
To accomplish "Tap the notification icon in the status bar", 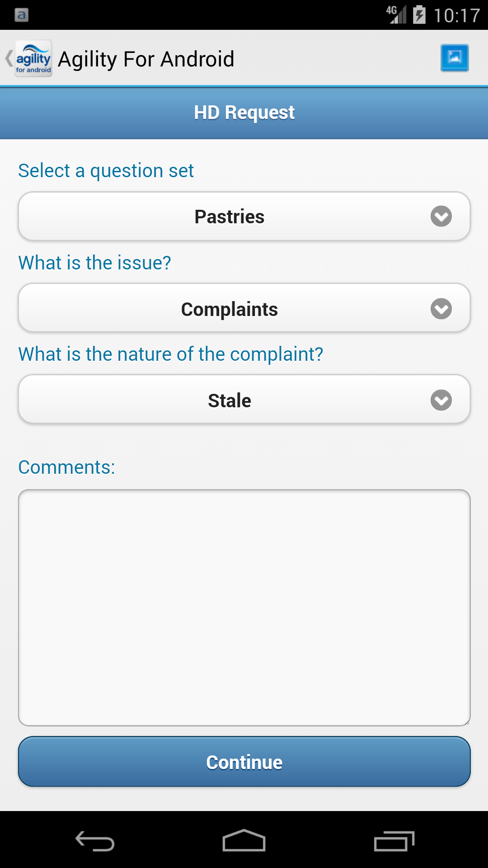I will 22,15.
